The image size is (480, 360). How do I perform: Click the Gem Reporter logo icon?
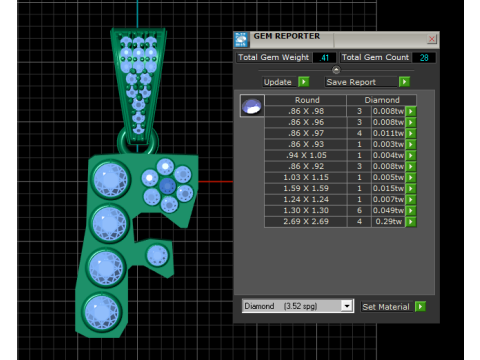point(241,40)
